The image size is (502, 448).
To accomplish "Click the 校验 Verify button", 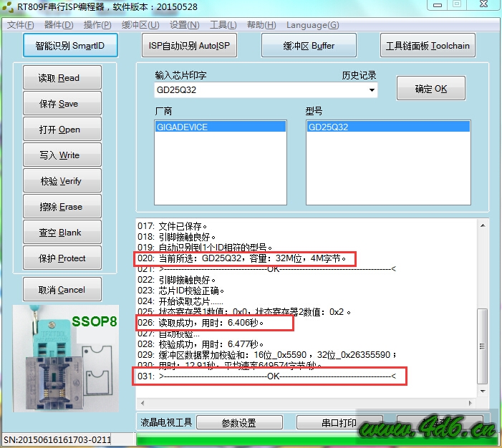I will 62,181.
